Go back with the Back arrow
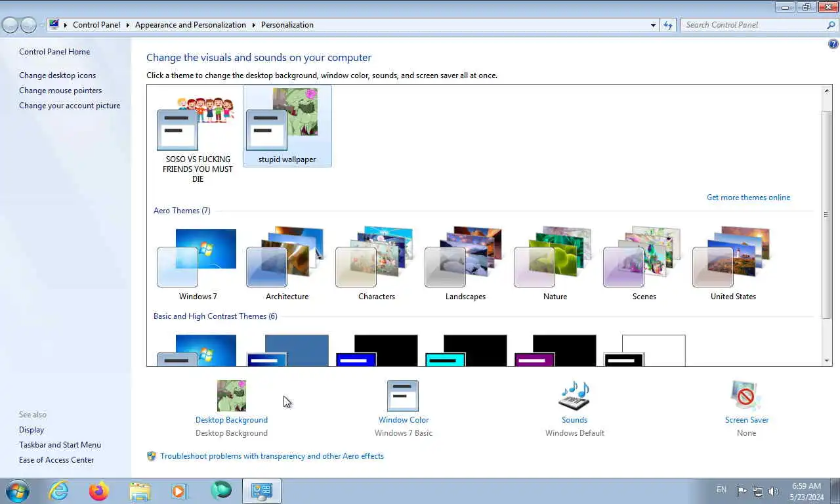This screenshot has height=504, width=840. tap(10, 25)
